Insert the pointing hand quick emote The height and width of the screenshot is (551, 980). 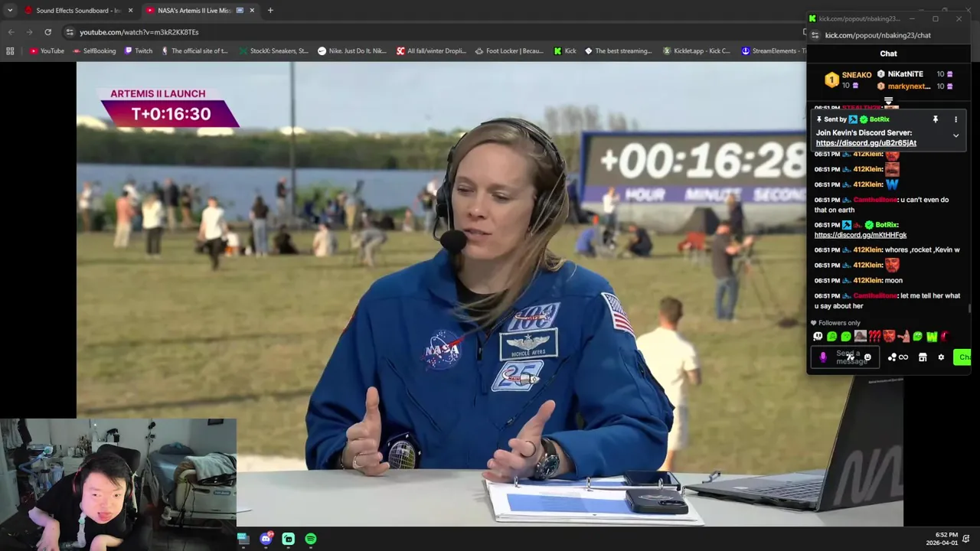[903, 336]
